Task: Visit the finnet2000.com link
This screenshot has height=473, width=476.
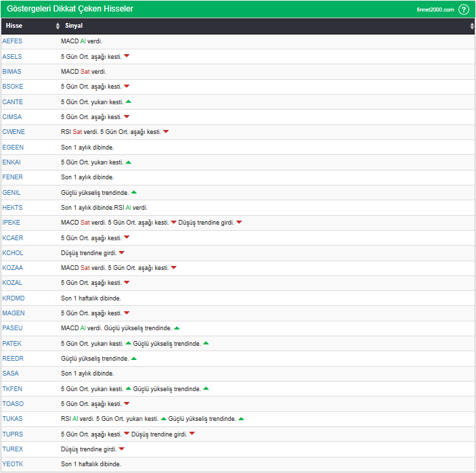Action: coord(435,9)
